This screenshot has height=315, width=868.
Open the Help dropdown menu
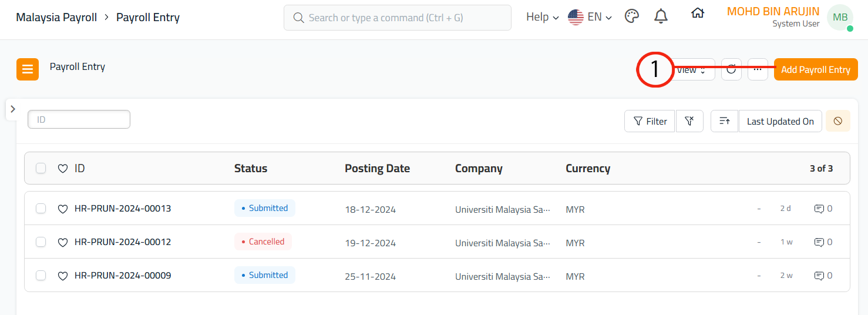pyautogui.click(x=542, y=17)
